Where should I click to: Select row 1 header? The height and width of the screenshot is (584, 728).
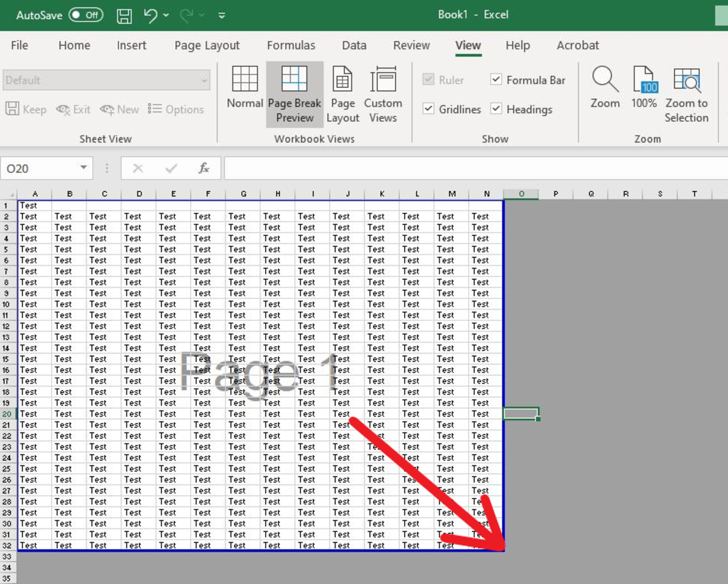click(x=8, y=206)
